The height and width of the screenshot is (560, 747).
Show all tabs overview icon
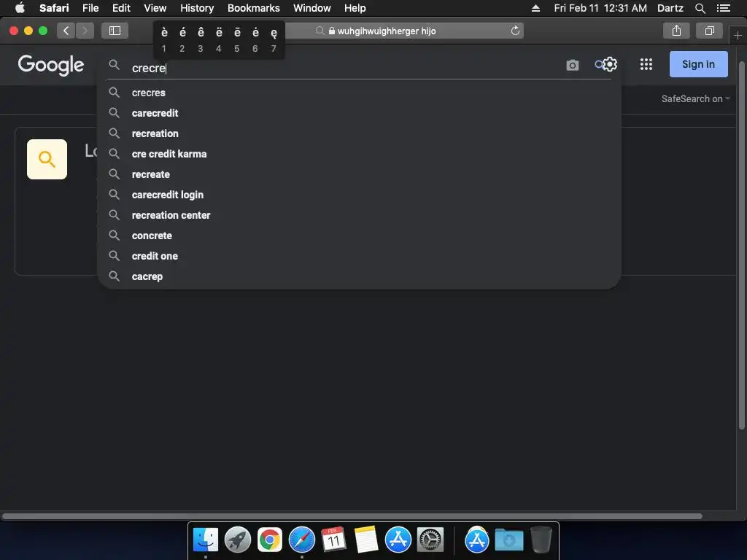(x=709, y=31)
